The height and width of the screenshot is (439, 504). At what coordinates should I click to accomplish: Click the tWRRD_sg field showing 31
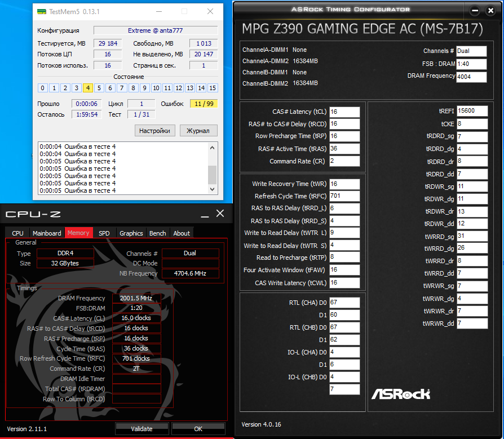[472, 236]
